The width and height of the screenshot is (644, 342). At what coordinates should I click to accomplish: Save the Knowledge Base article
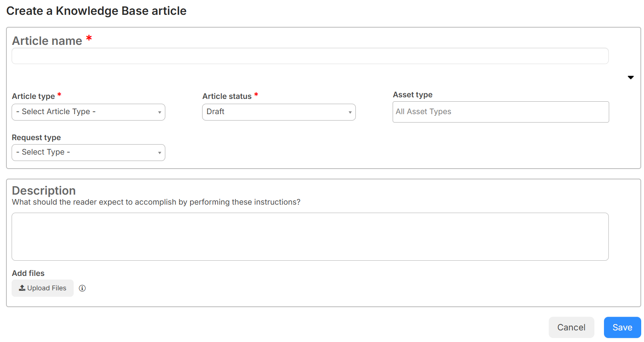622,327
